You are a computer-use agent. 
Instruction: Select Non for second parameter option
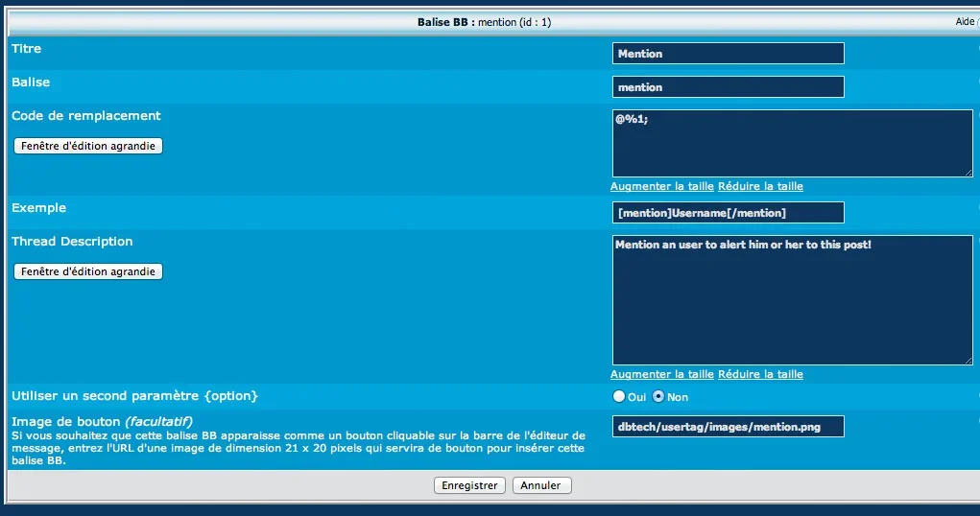658,396
